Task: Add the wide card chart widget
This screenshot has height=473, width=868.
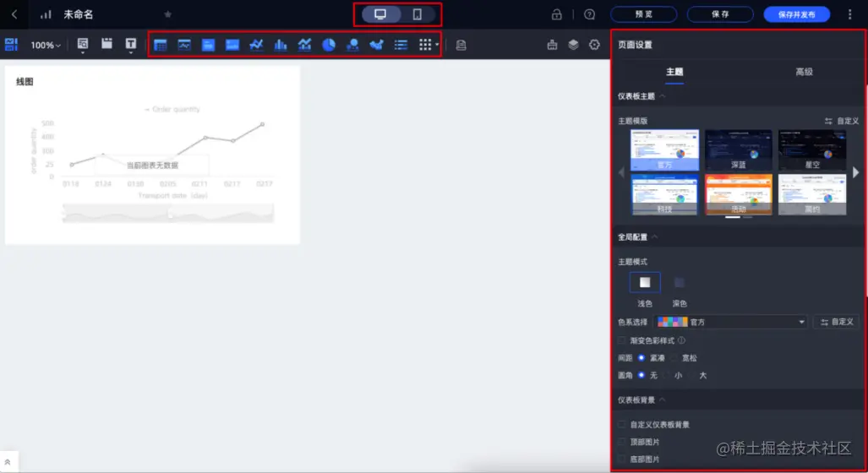Action: pyautogui.click(x=232, y=45)
